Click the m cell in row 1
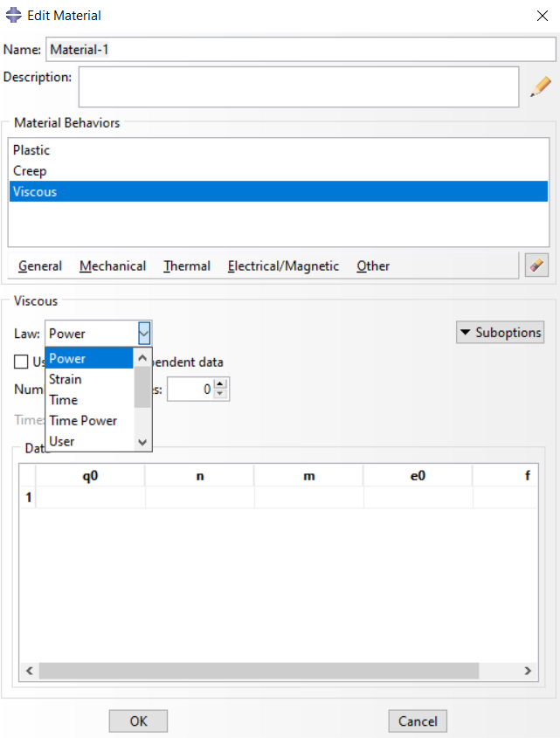This screenshot has height=738, width=560. pos(309,497)
